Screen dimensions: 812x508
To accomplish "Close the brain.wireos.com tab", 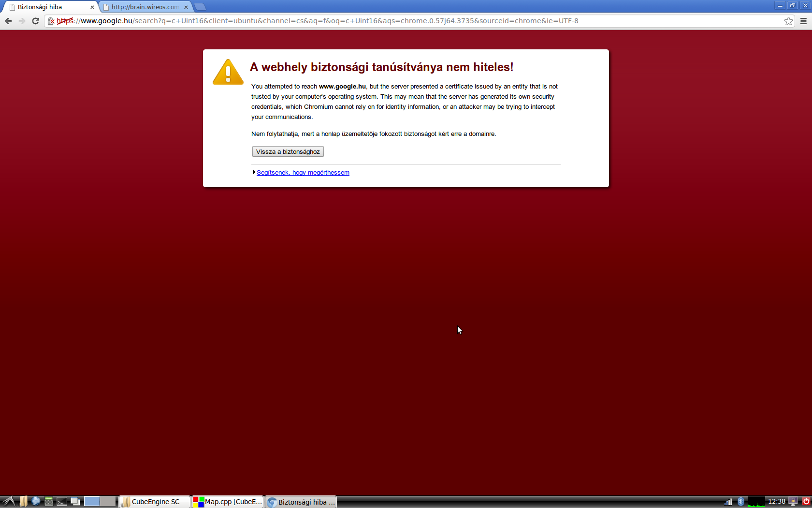I will coord(186,7).
